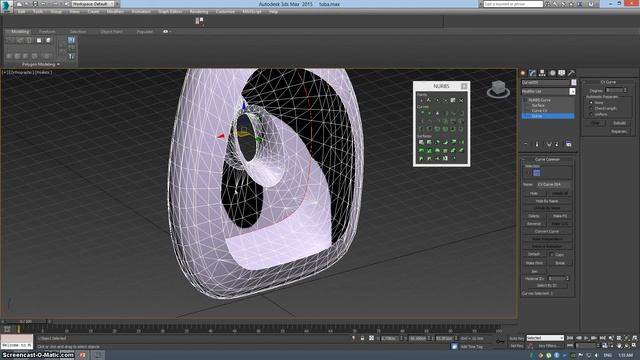Viewport: 640px width, 360px height.
Task: Click the ViewCube in the viewport
Action: pyautogui.click(x=498, y=89)
